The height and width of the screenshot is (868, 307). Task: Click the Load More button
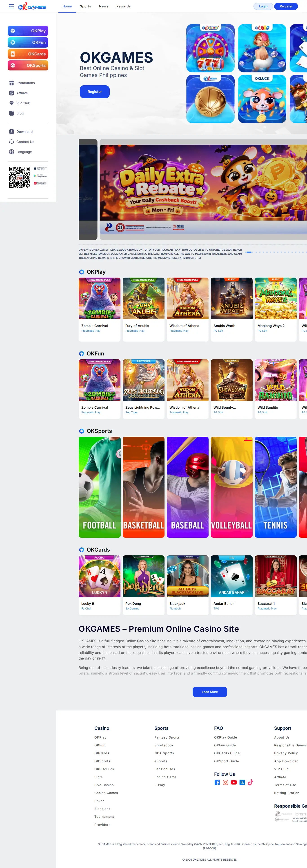(209, 692)
